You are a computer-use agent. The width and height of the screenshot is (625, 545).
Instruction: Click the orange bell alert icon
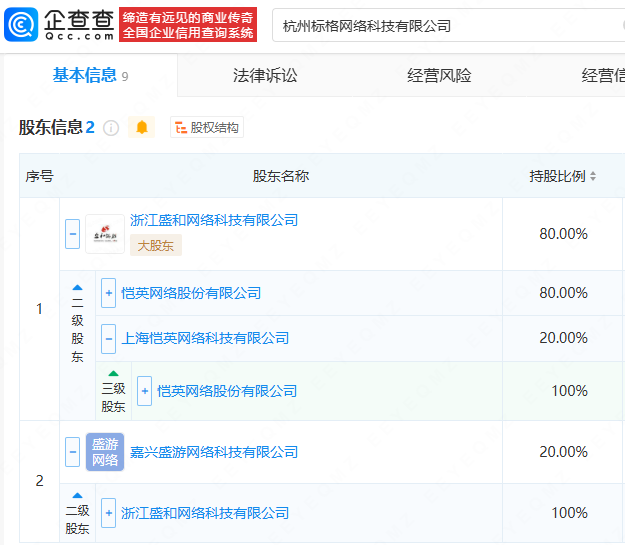[x=141, y=127]
